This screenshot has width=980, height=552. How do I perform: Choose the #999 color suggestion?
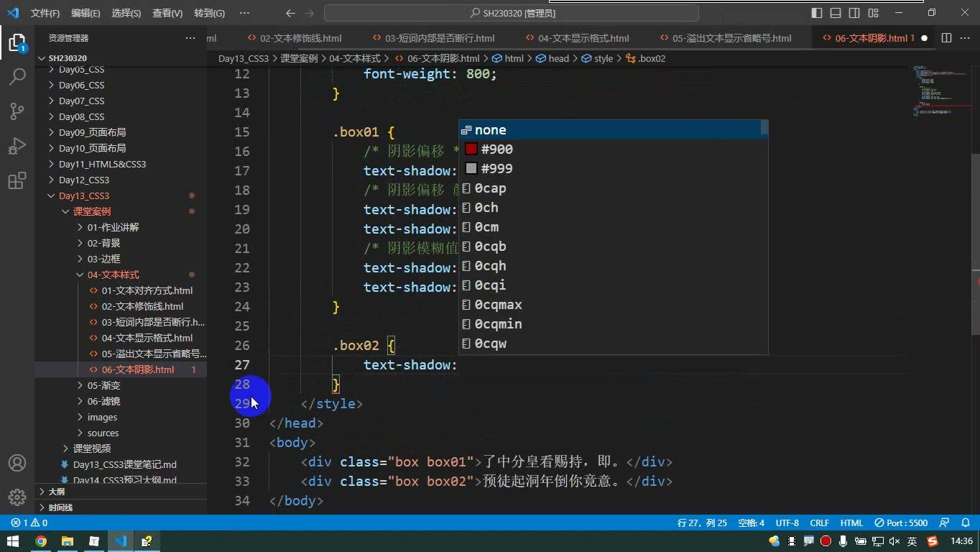pyautogui.click(x=613, y=169)
